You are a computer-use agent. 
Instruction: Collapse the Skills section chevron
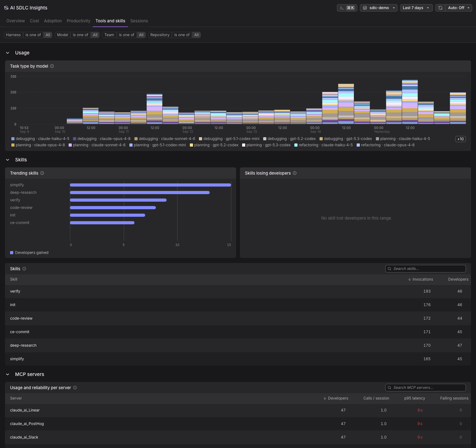point(8,160)
